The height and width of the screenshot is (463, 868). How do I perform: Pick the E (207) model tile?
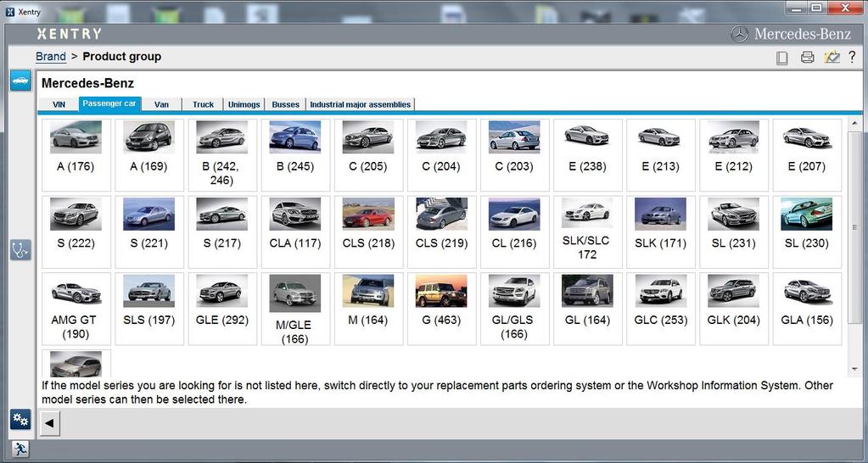(807, 155)
